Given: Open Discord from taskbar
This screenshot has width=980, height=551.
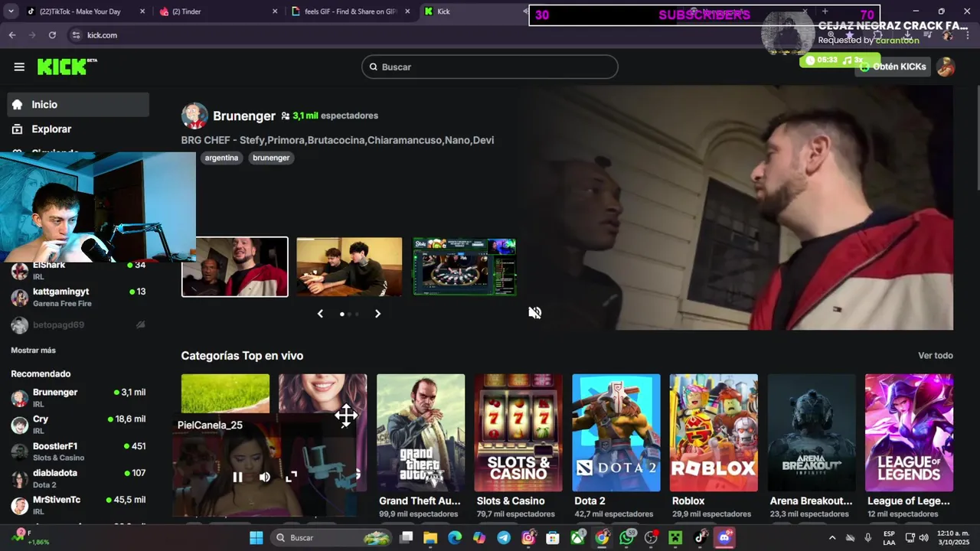Looking at the screenshot, I should click(x=724, y=538).
